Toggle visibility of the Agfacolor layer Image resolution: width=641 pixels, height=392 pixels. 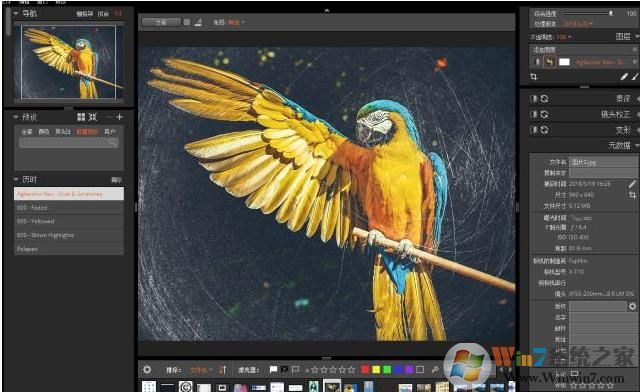[x=537, y=62]
